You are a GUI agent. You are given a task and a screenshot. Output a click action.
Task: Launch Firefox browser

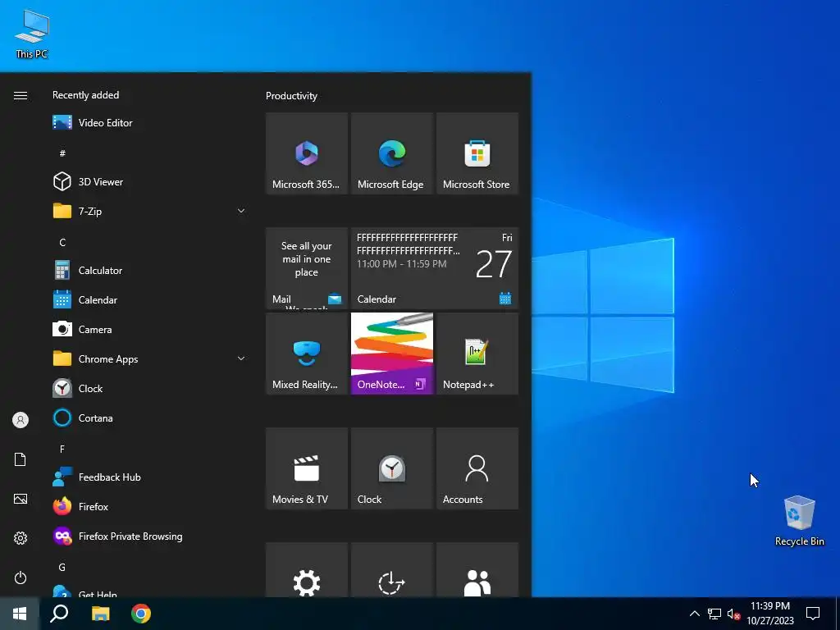click(150, 506)
